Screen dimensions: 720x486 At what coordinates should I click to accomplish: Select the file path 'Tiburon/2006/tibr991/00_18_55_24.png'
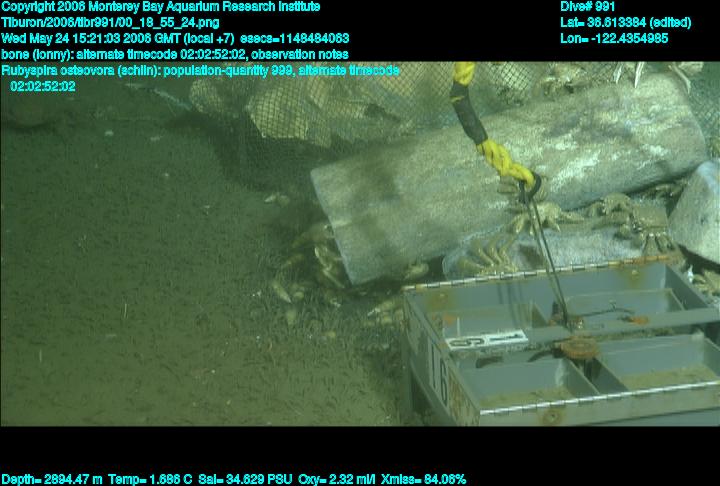pyautogui.click(x=110, y=23)
